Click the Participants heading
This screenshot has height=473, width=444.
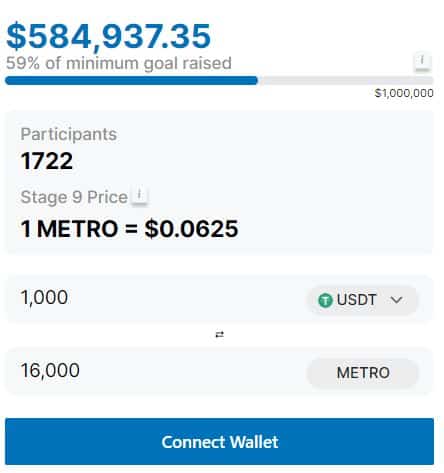(x=69, y=134)
